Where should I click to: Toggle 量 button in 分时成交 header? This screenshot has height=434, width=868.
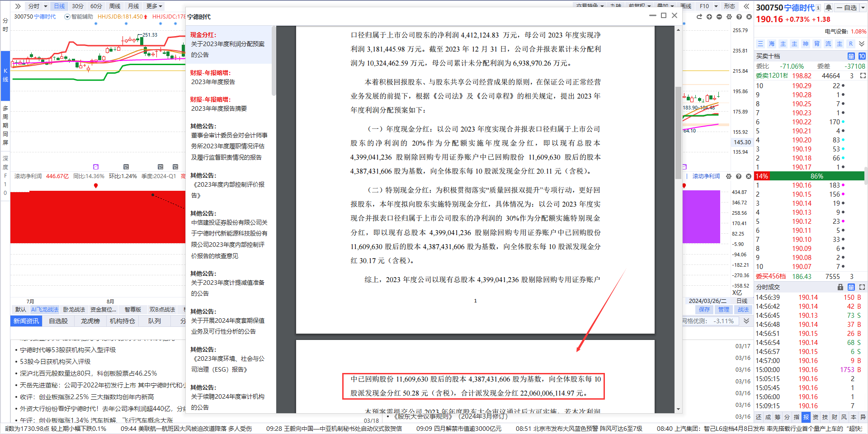pos(851,287)
